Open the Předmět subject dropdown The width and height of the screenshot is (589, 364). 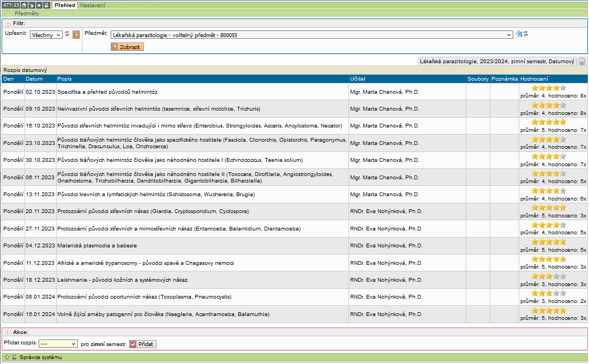tap(311, 35)
